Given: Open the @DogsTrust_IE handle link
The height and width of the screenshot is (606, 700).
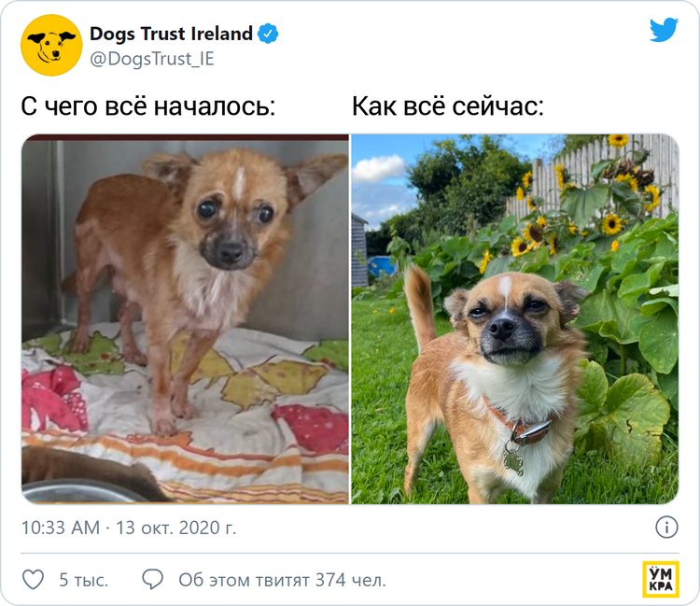Looking at the screenshot, I should [x=152, y=59].
